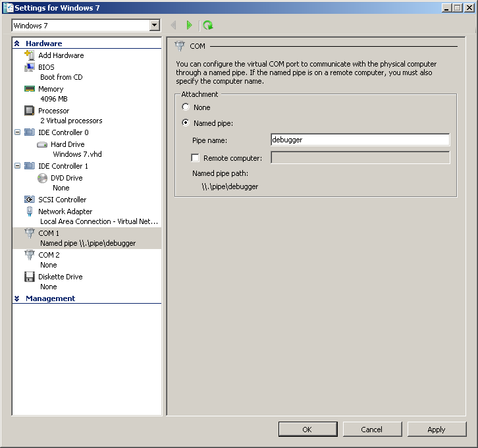Click the SCSI Controller icon

[30, 200]
